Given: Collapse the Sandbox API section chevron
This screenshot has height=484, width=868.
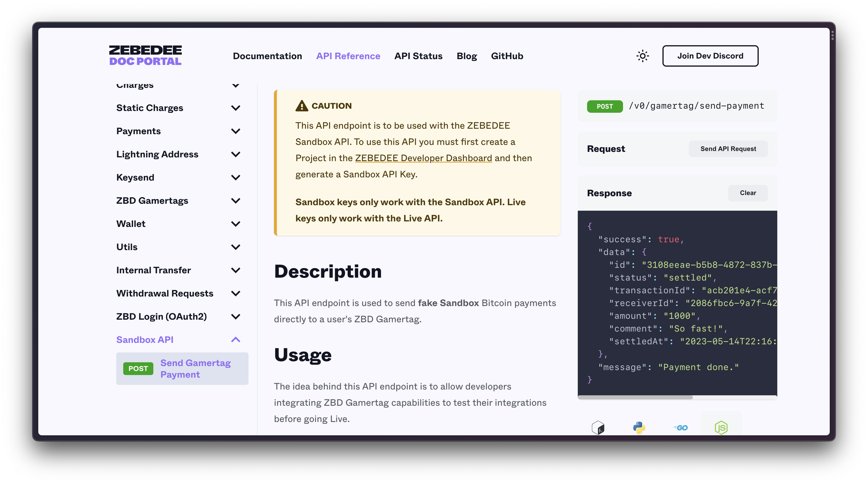Looking at the screenshot, I should click(x=235, y=339).
